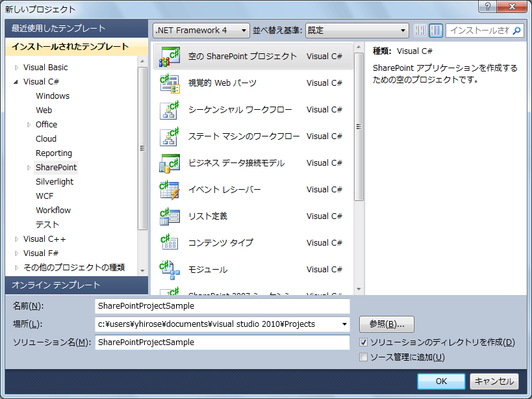This screenshot has height=399, width=532.
Task: Click the 視覚的 Web パーツ template name
Action: [x=222, y=83]
